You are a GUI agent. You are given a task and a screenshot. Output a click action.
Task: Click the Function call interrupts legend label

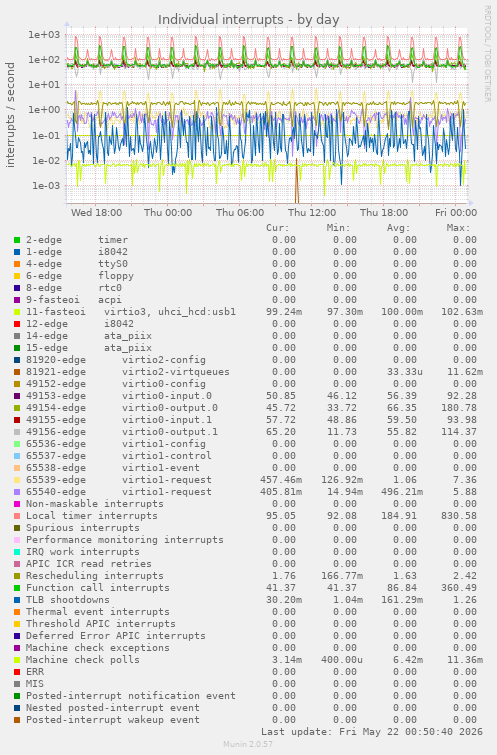pyautogui.click(x=98, y=588)
